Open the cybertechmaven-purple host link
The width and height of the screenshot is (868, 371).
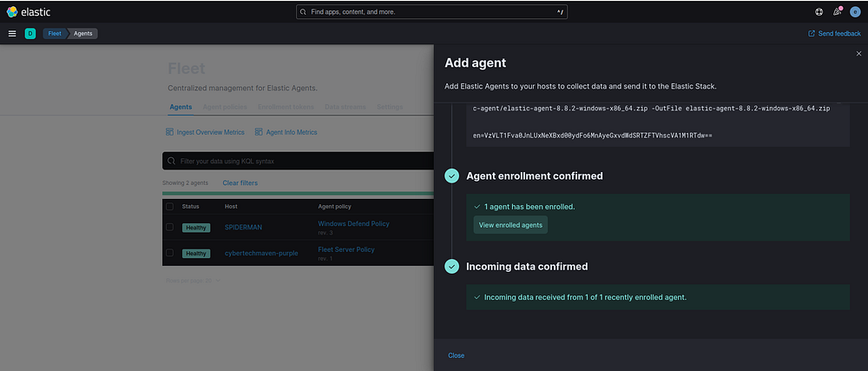pyautogui.click(x=261, y=253)
